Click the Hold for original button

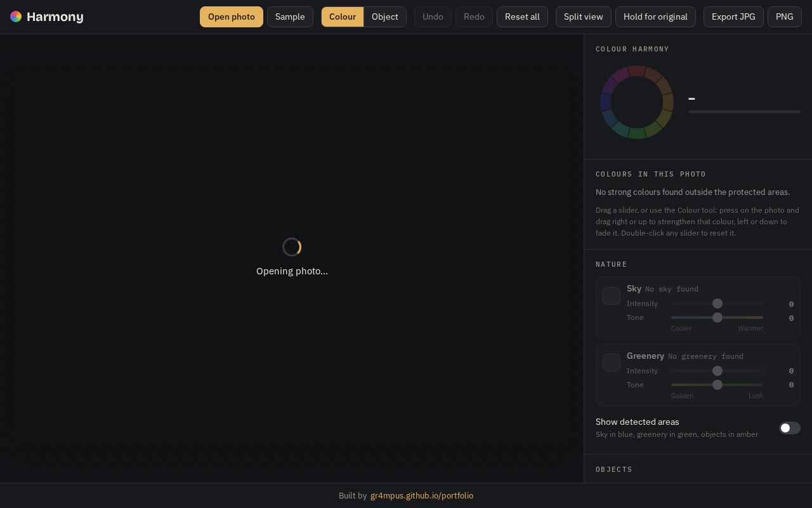click(655, 17)
